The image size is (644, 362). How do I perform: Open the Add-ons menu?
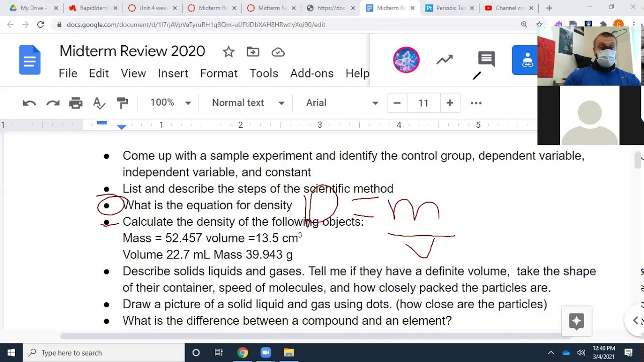click(x=312, y=73)
